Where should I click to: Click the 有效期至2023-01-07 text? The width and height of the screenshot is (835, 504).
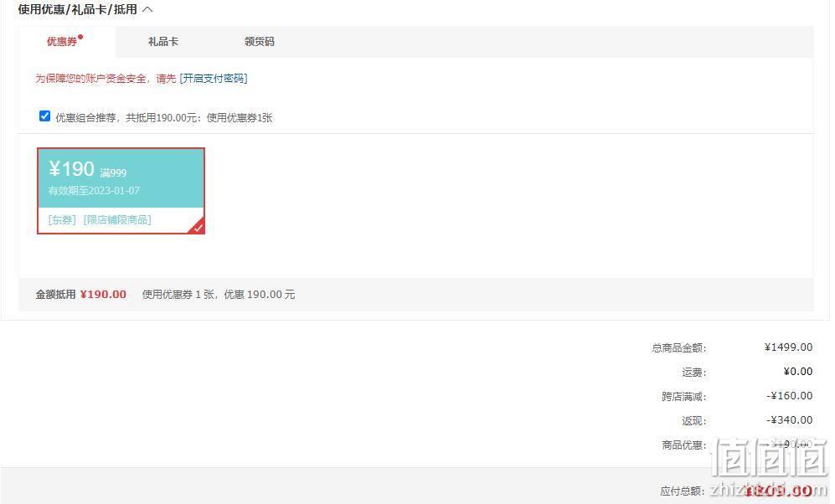[94, 191]
